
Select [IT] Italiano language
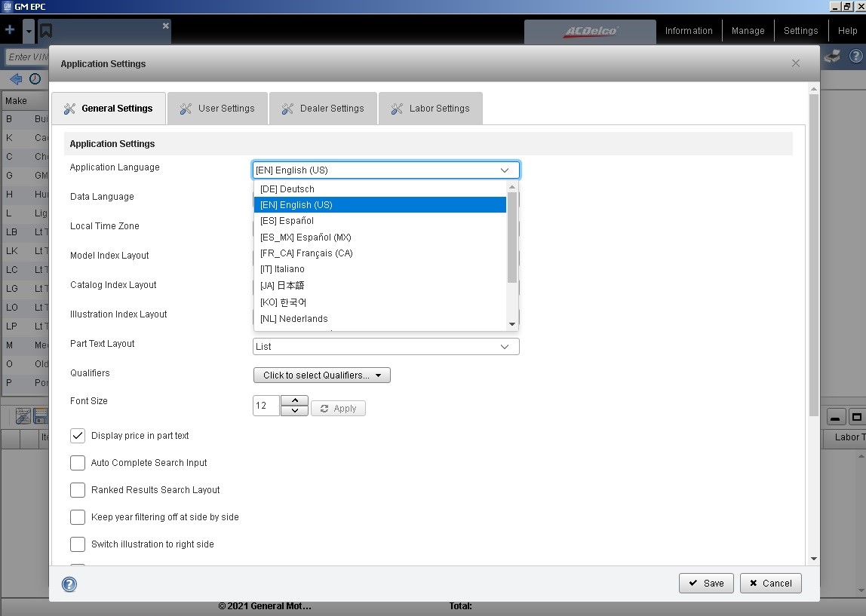[380, 269]
